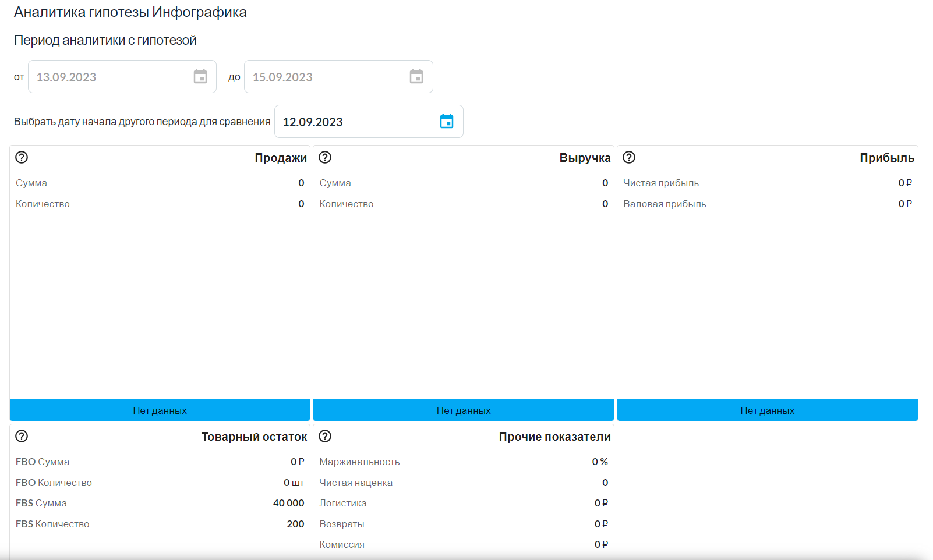933x560 pixels.
Task: Click the end date field 15.09.2023
Action: (x=338, y=77)
